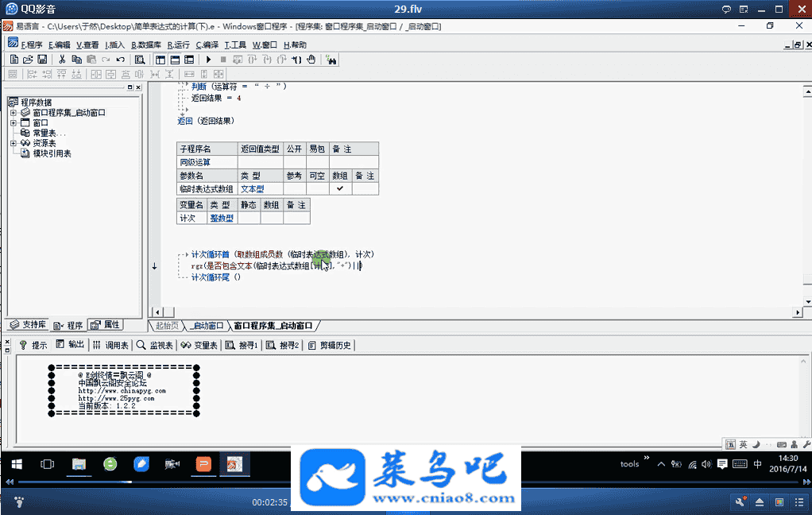Click the Undo arrow toolbar icon
This screenshot has width=812, height=515.
(120, 60)
